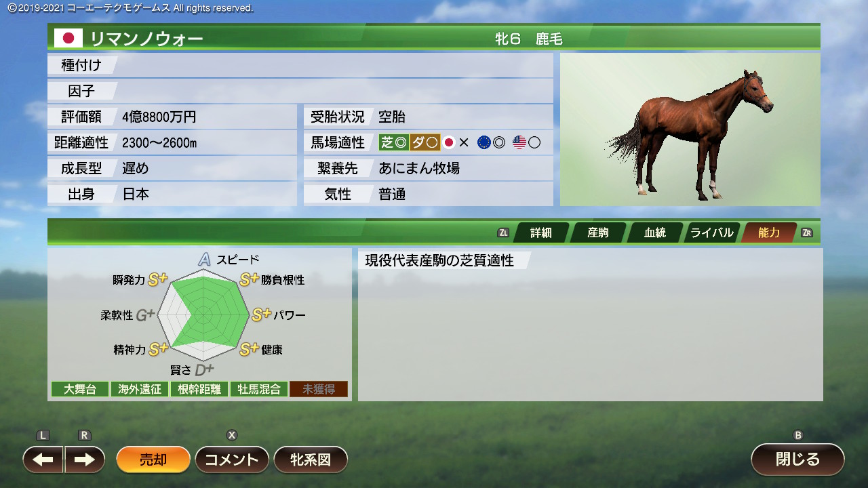The width and height of the screenshot is (868, 488).
Task: Click the 空胎 pregnancy status value
Action: click(x=392, y=117)
